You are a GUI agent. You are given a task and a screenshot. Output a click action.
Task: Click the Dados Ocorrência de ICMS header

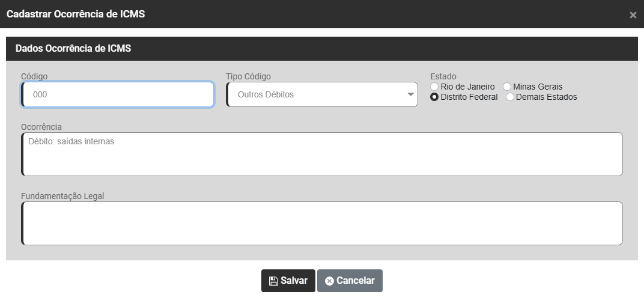pyautogui.click(x=73, y=49)
